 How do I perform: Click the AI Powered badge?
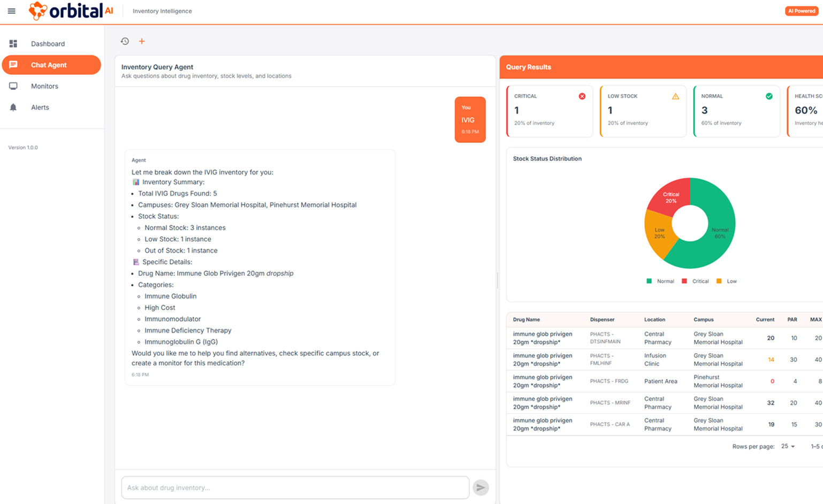(x=801, y=11)
